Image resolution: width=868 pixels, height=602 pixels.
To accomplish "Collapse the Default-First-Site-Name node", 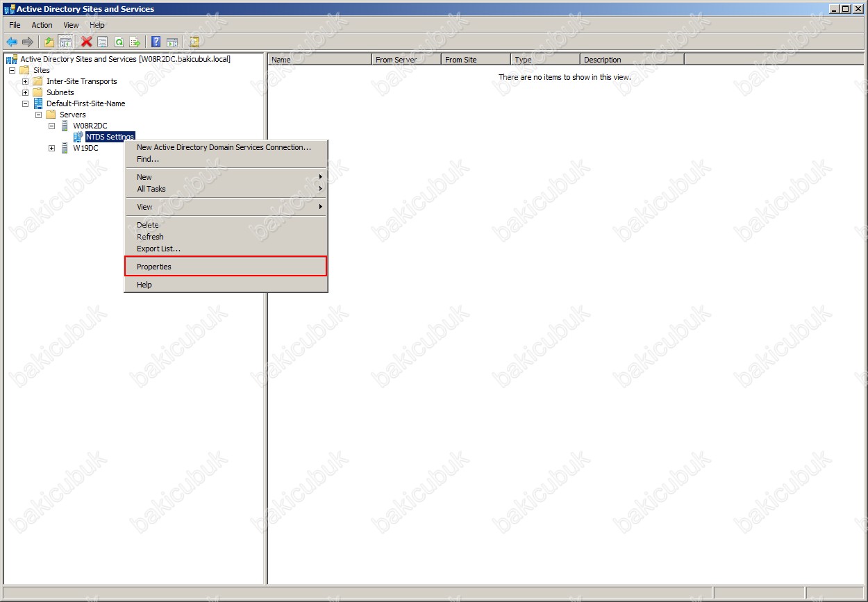I will [25, 103].
